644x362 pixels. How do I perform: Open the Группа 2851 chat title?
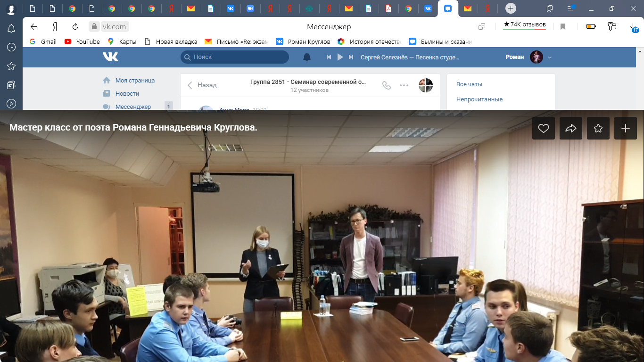click(x=308, y=82)
